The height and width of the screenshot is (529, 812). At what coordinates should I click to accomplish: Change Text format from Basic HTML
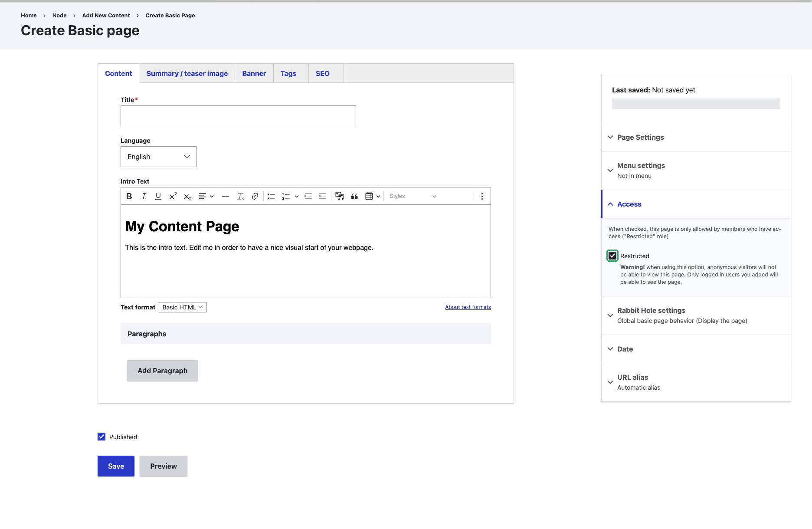[x=183, y=307]
